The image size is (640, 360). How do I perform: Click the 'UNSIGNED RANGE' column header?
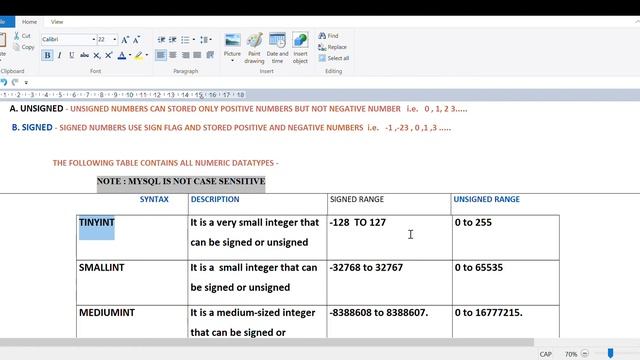tap(487, 199)
